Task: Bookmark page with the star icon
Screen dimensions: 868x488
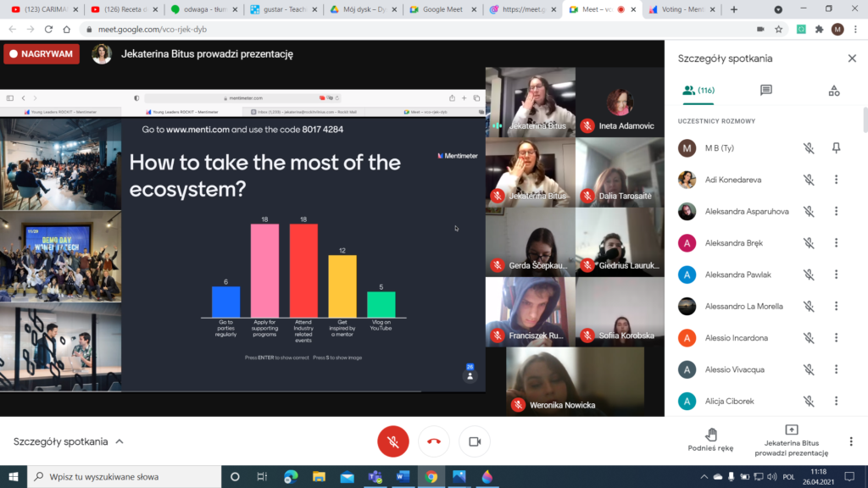Action: [x=778, y=29]
